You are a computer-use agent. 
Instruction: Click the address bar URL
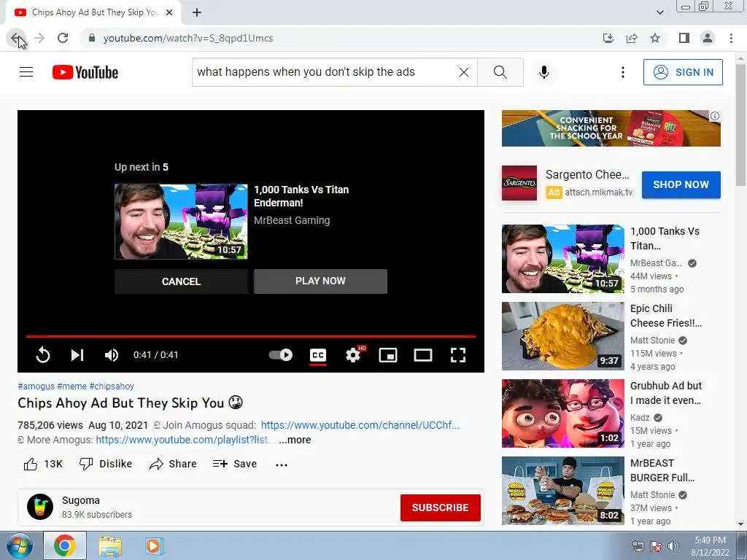pyautogui.click(x=188, y=38)
